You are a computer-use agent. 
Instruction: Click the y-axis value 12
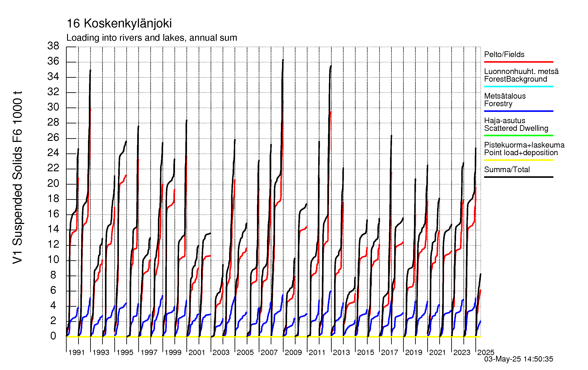[x=53, y=244]
